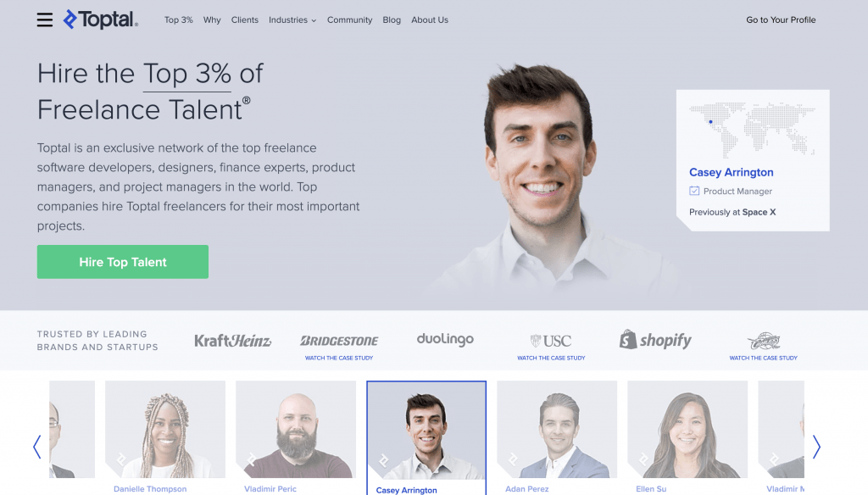This screenshot has width=868, height=495.
Task: Click the Shopify logo
Action: pyautogui.click(x=655, y=339)
